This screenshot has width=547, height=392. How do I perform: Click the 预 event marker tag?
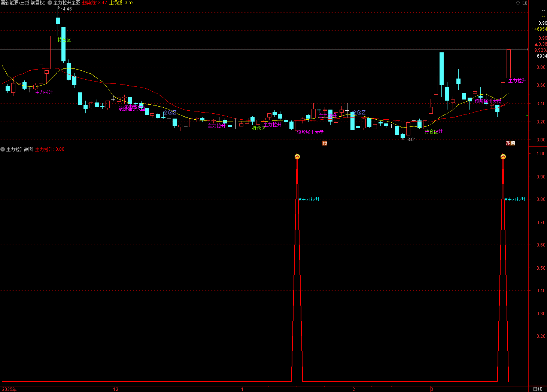[325, 143]
